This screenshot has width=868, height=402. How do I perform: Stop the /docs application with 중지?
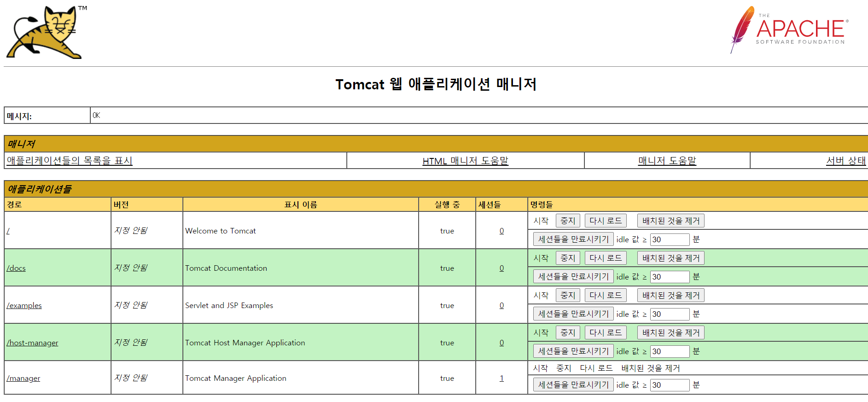click(x=568, y=258)
